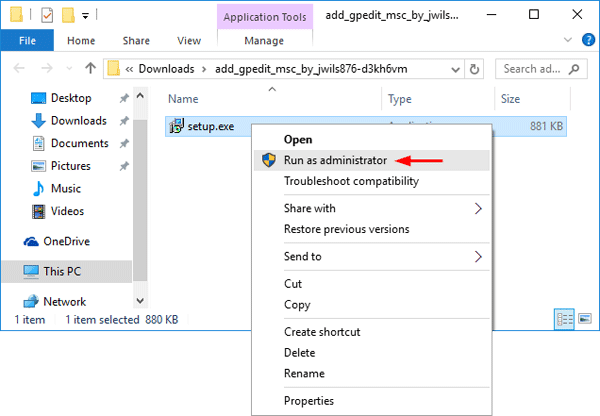Click the Properties icon in quick access toolbar
This screenshot has width=600, height=416.
pos(47,15)
